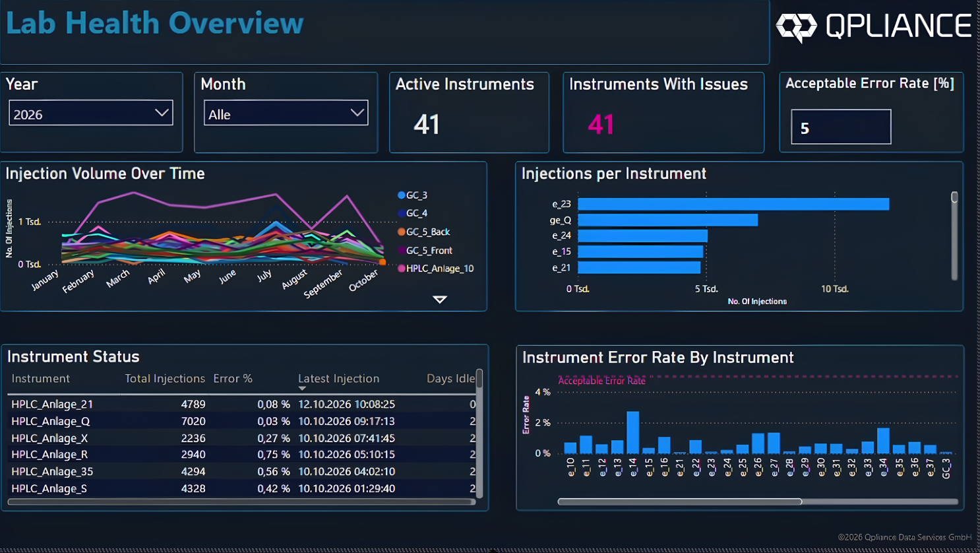Click the e_26 error rate bar
The height and width of the screenshot is (553, 980).
(x=758, y=443)
